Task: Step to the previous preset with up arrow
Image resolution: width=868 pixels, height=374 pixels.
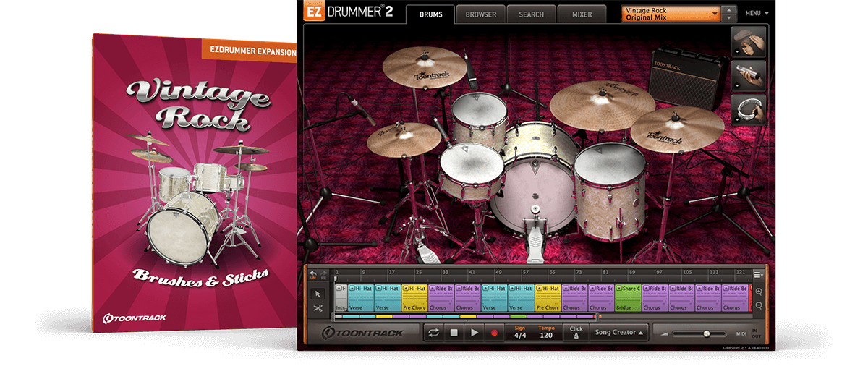Action: point(729,10)
